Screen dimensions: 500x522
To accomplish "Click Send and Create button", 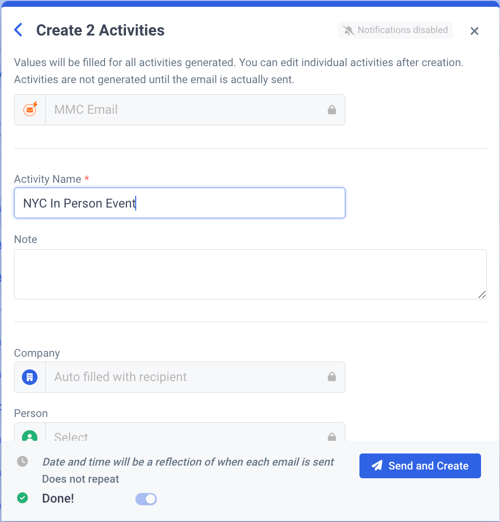I will (420, 466).
